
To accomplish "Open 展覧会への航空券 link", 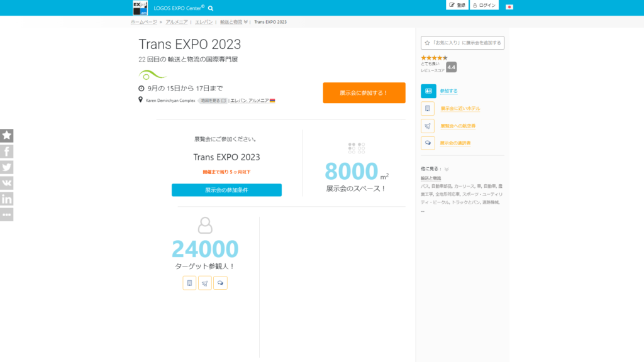I will 458,126.
